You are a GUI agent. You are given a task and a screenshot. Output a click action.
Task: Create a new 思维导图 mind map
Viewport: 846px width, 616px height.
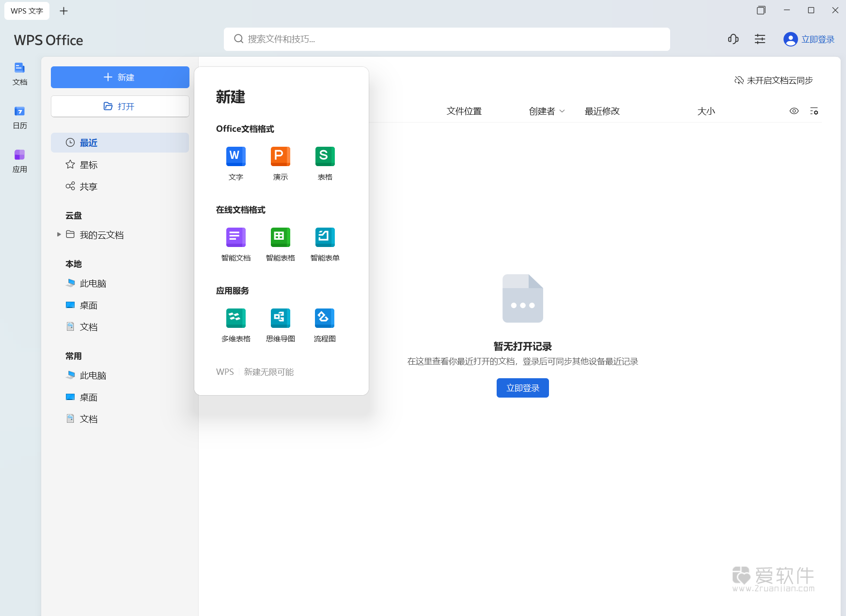pos(281,325)
